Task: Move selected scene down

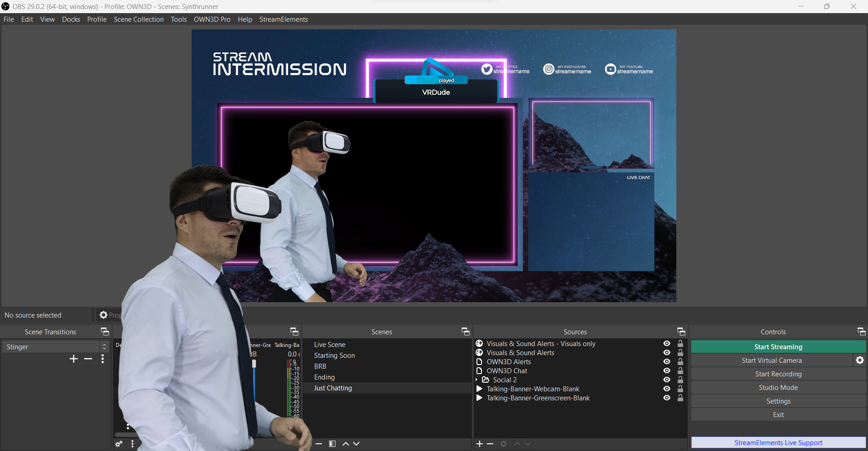Action: 356,444
